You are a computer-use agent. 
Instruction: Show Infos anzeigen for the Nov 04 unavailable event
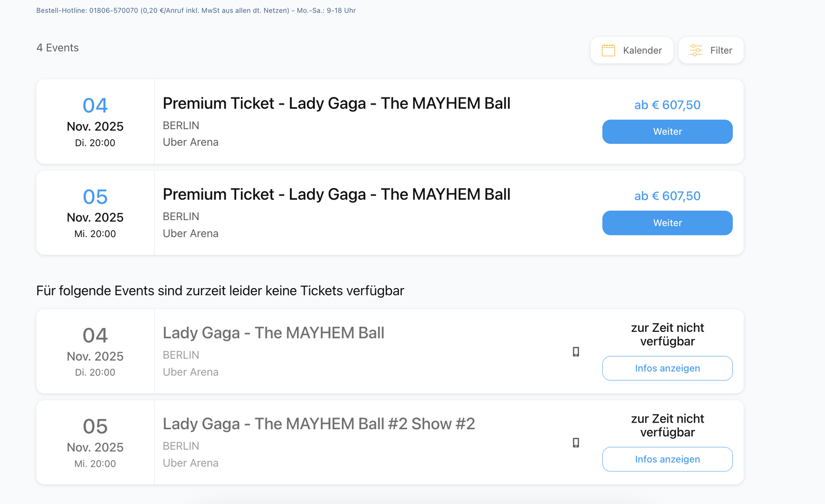pos(667,368)
